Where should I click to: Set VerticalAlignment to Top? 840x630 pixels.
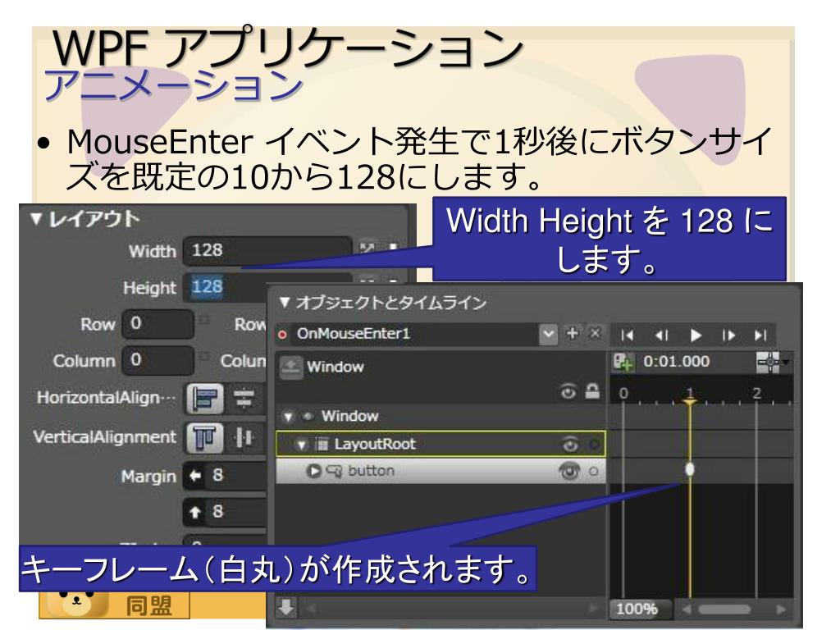tap(205, 438)
